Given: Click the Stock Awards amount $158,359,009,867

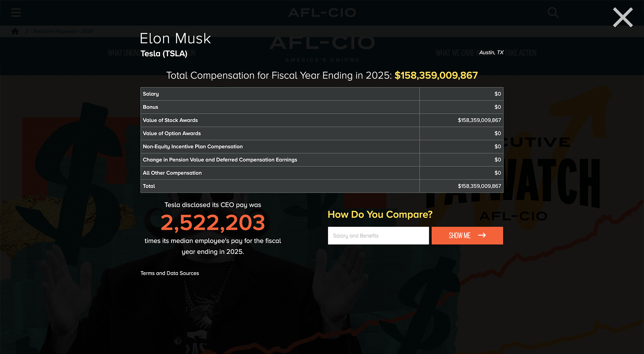Looking at the screenshot, I should (479, 120).
